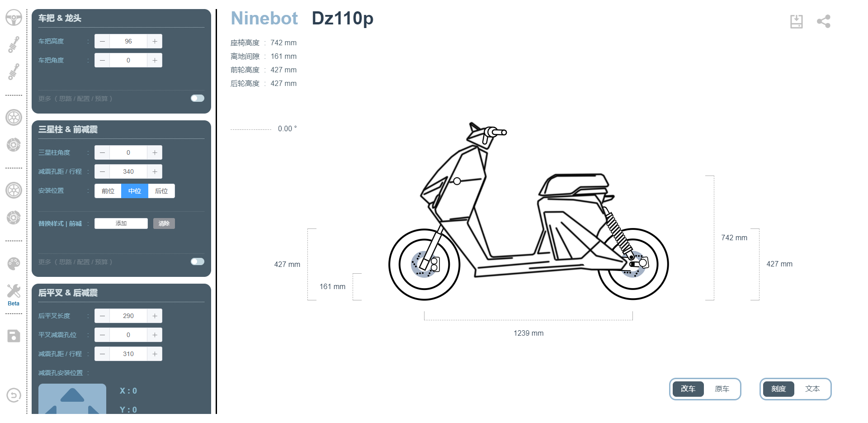This screenshot has height=423, width=868.
Task: Click the 三星柱角度 value field
Action: tap(128, 152)
